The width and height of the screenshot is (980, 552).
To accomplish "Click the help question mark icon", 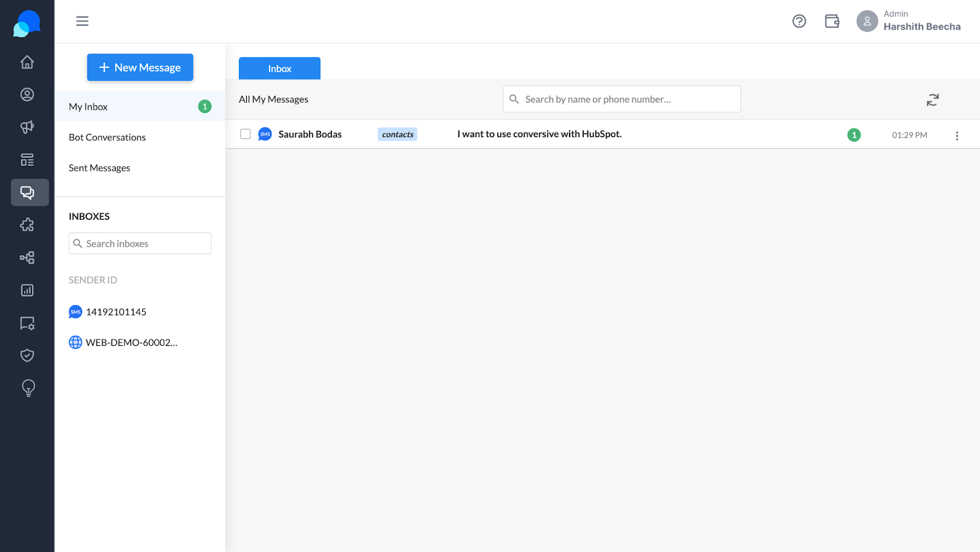I will click(799, 21).
